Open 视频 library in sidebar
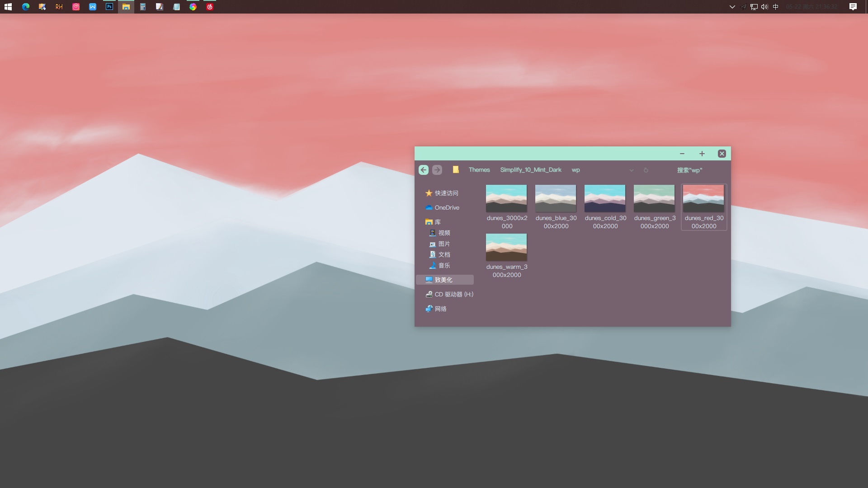The height and width of the screenshot is (488, 868). click(439, 233)
